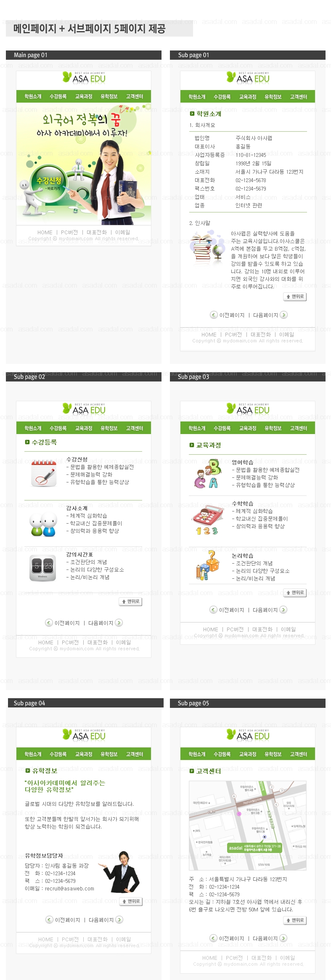Select 고객센터 in Sub page 05 navigation bar
This screenshot has width=331, height=980.
pos(299,754)
